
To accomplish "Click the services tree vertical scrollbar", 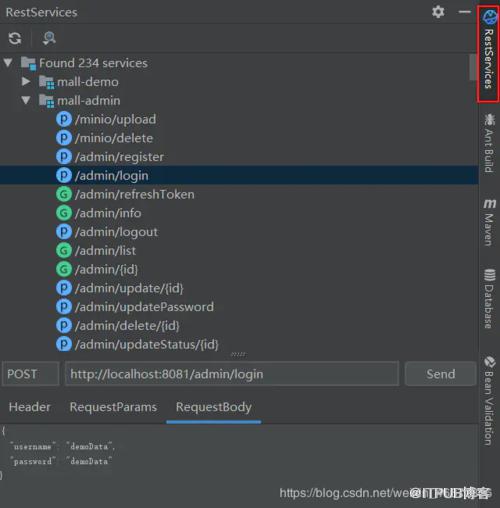I will [x=473, y=67].
